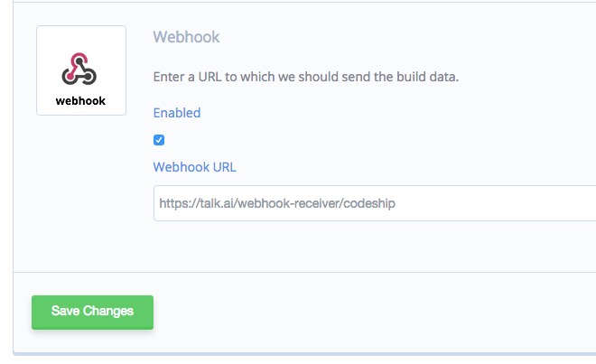Viewport: 596px width, 364px height.
Task: Uncheck the Enabled checkbox
Action: 159,140
